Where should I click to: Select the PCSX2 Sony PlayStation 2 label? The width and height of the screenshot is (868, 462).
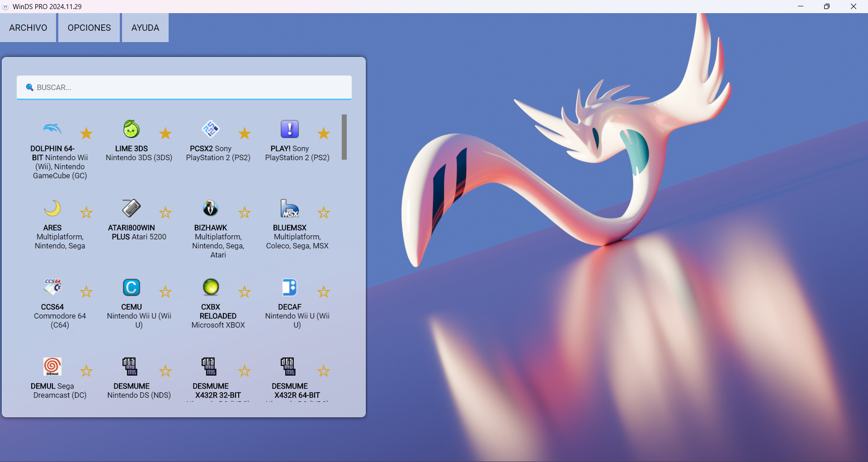[218, 153]
